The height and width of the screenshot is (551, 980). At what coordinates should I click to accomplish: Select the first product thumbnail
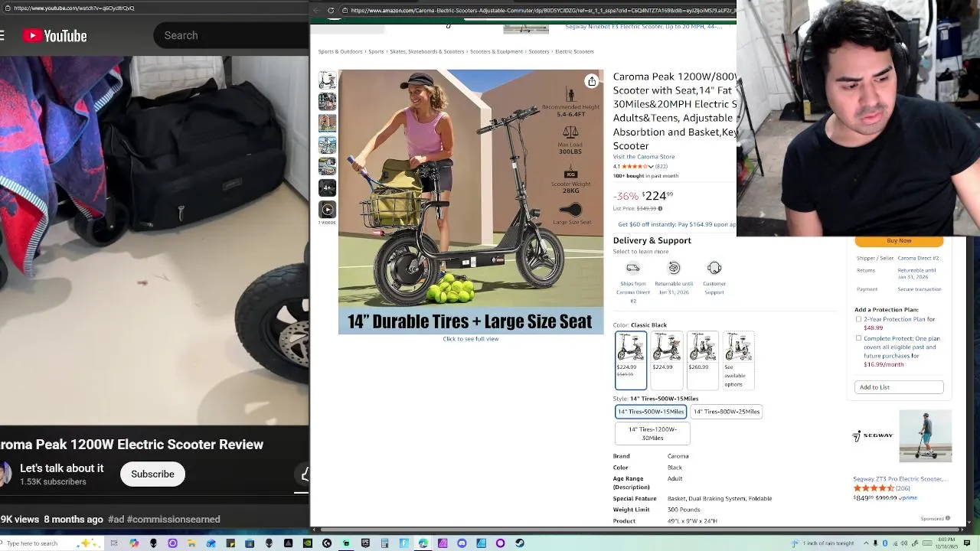click(327, 80)
